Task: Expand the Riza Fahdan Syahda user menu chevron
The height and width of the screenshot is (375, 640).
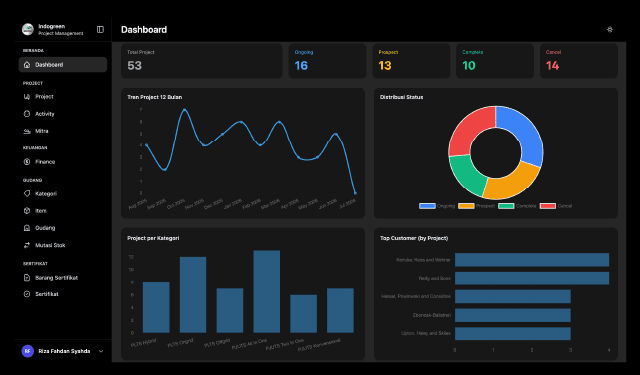Action: (x=101, y=351)
